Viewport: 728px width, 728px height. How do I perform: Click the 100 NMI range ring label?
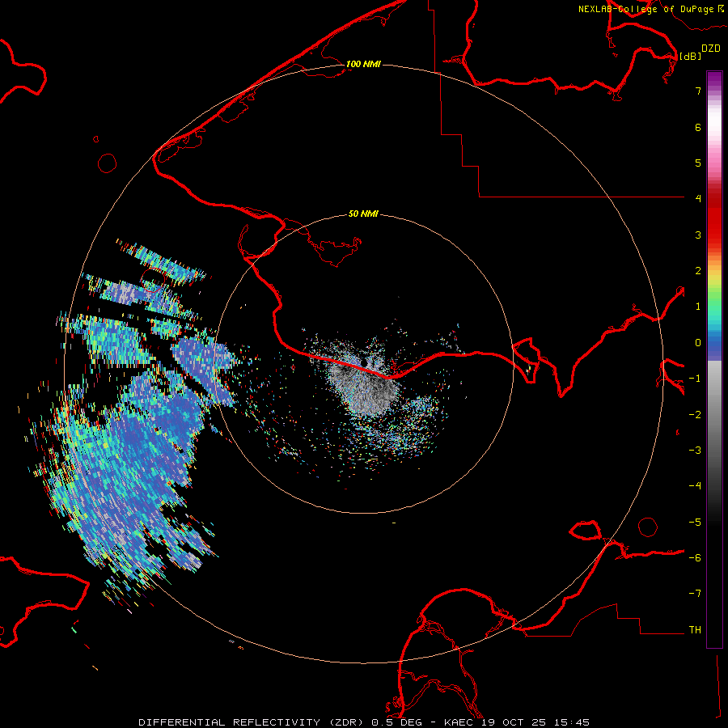pyautogui.click(x=363, y=64)
